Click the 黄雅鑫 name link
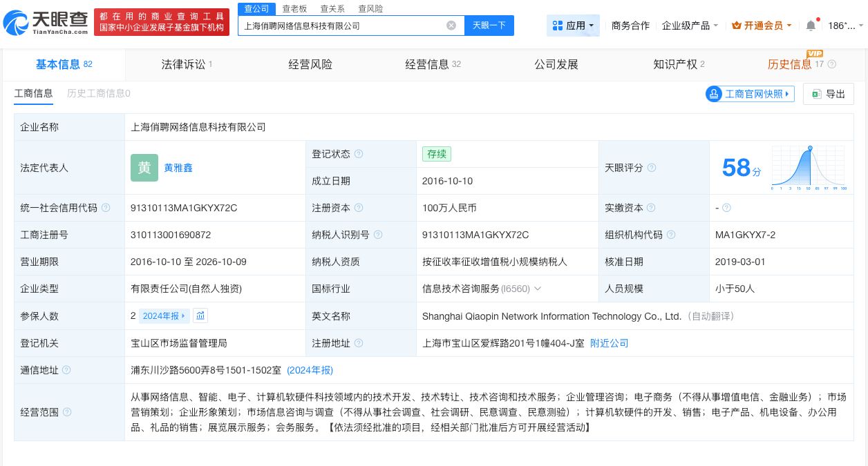868x466 pixels. pos(178,168)
